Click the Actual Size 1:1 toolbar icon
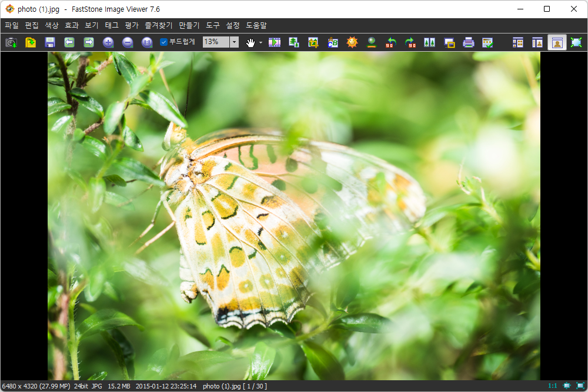Screen dimensions: 588x392 click(x=147, y=42)
